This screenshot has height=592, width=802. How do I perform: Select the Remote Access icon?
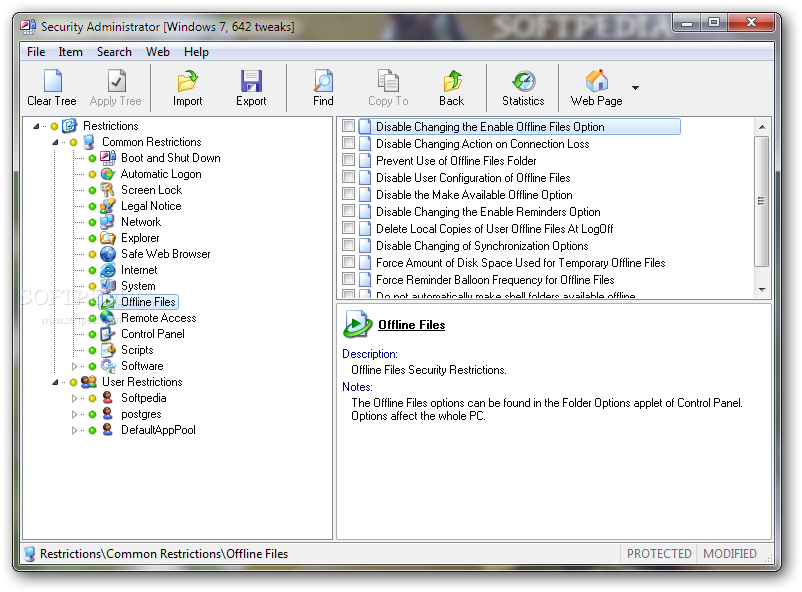coord(108,318)
